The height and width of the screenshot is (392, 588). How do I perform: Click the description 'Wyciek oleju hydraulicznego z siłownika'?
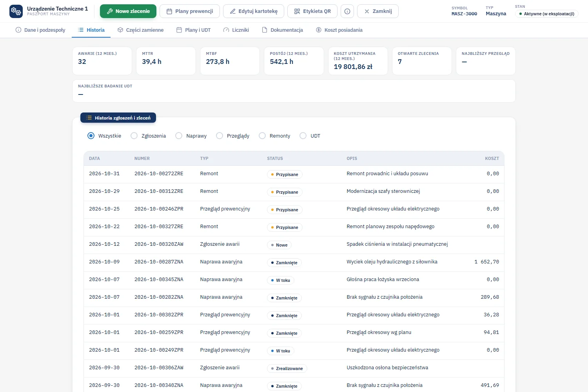click(x=392, y=262)
